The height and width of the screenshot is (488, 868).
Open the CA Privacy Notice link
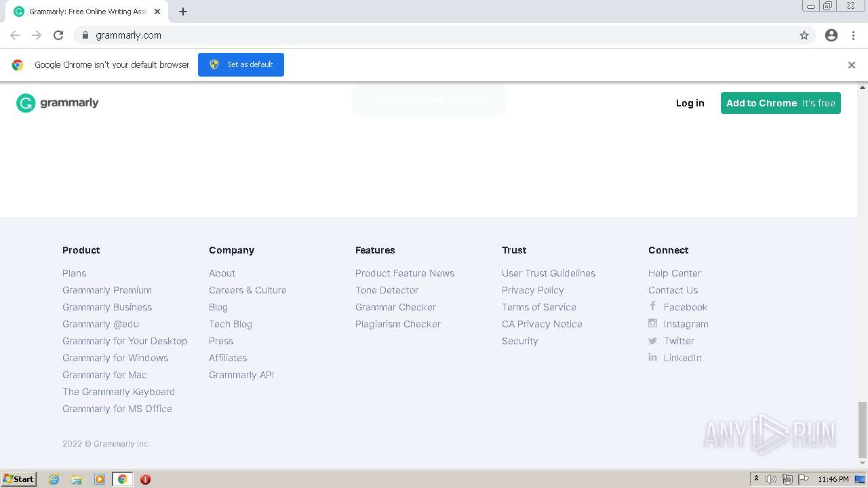pos(542,324)
